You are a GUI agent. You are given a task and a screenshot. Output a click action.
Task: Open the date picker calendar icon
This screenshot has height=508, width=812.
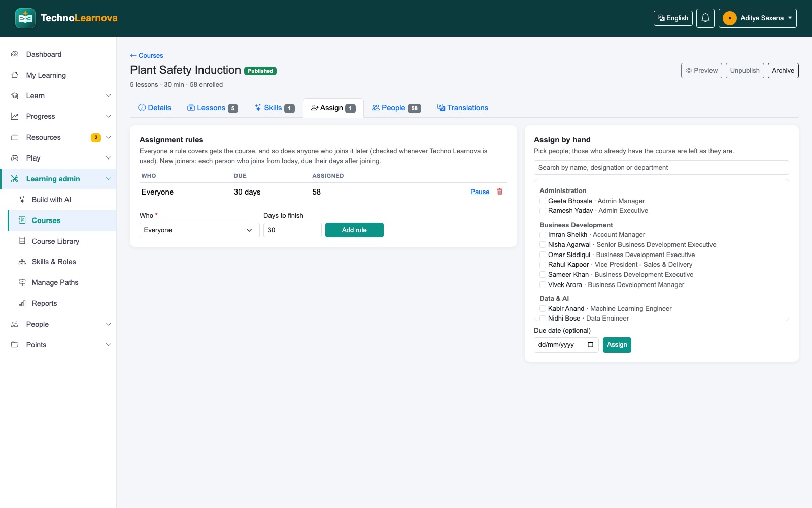click(590, 345)
